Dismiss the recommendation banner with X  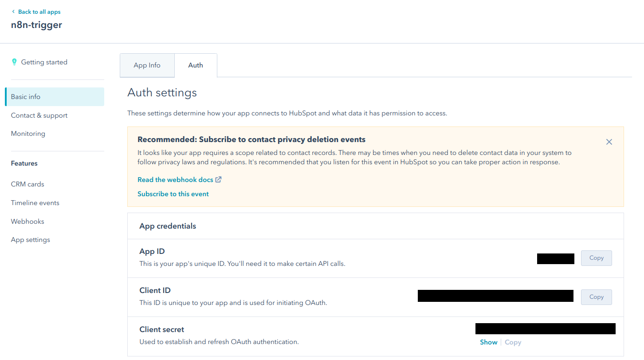[609, 142]
